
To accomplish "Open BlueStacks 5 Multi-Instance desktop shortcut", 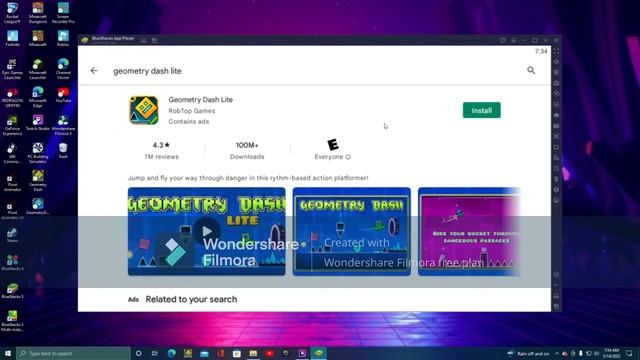I will tap(12, 321).
